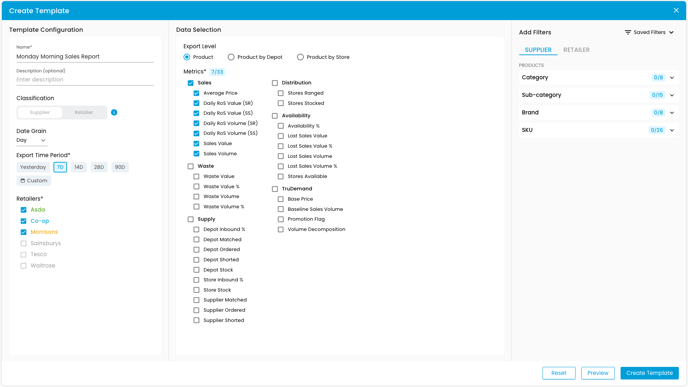This screenshot has height=387, width=688.
Task: Check the Waste Volume metric
Action: click(x=196, y=197)
